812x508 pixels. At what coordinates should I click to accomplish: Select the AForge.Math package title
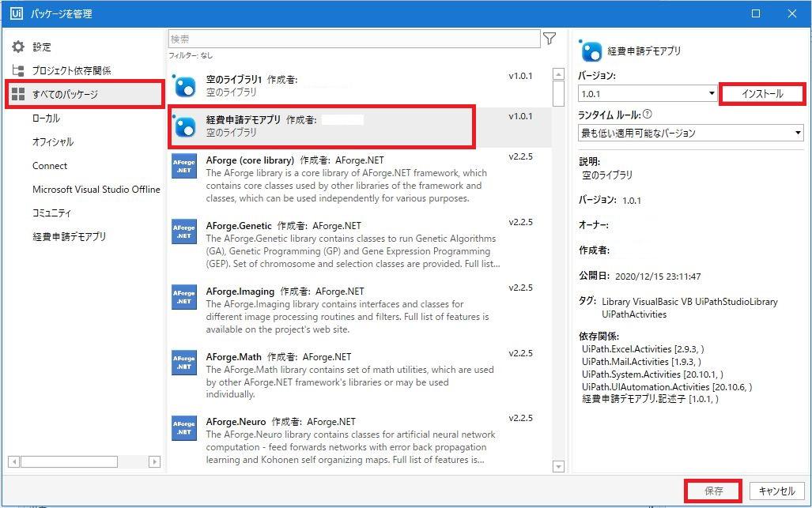[x=233, y=357]
